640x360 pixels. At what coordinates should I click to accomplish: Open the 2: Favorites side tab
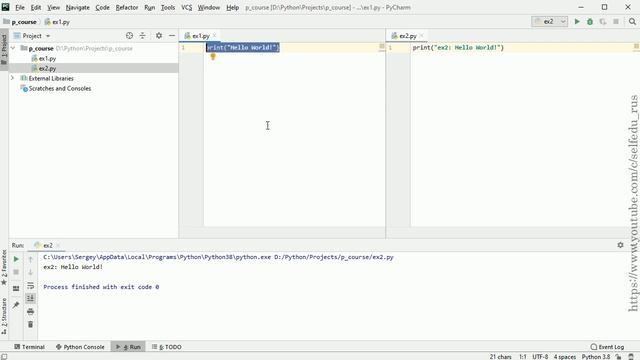pos(4,267)
